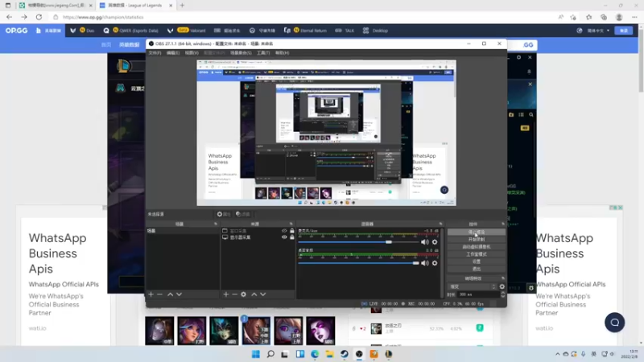This screenshot has width=644, height=362.
Task: Click desktop audio volume slider
Action: pyautogui.click(x=358, y=263)
